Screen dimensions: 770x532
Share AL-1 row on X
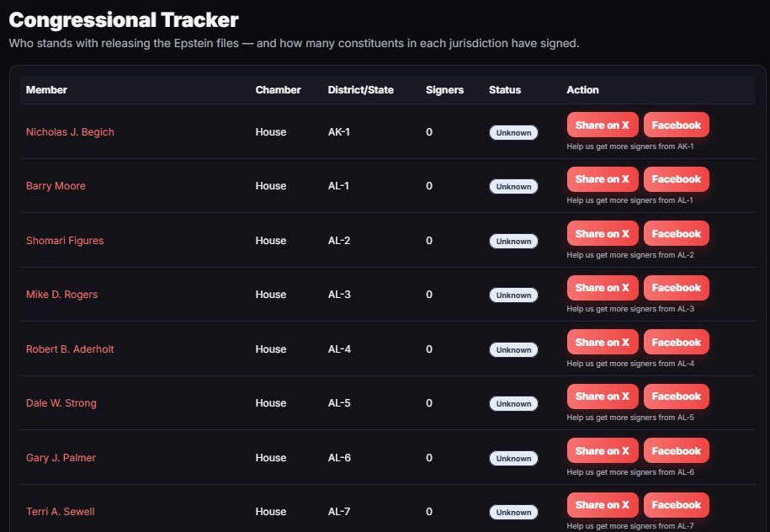[603, 179]
